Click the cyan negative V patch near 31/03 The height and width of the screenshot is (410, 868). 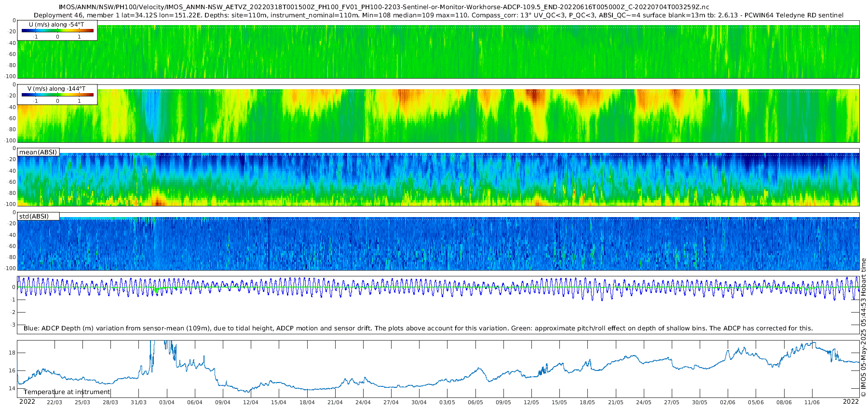coord(152,113)
